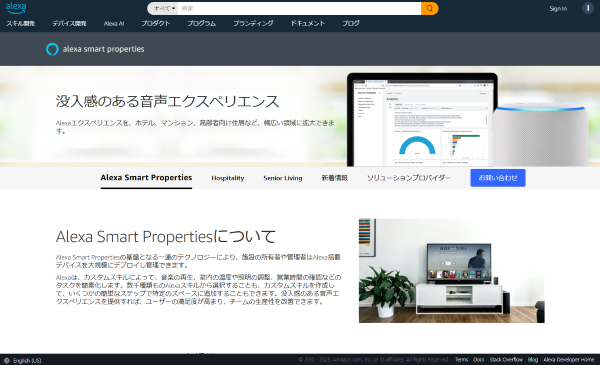The image size is (600, 365).
Task: Switch to the ソリューションプロバイダー tab
Action: click(x=409, y=178)
